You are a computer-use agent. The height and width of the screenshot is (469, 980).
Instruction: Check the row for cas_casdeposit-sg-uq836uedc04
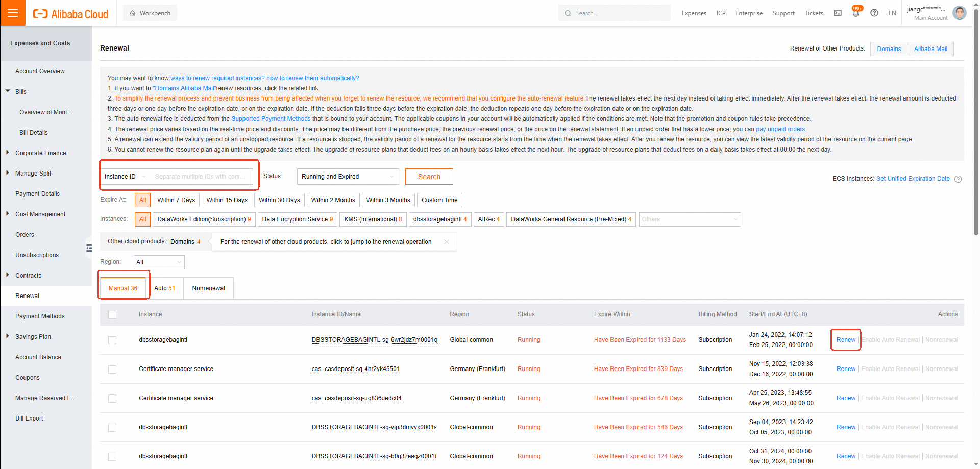pyautogui.click(x=112, y=399)
